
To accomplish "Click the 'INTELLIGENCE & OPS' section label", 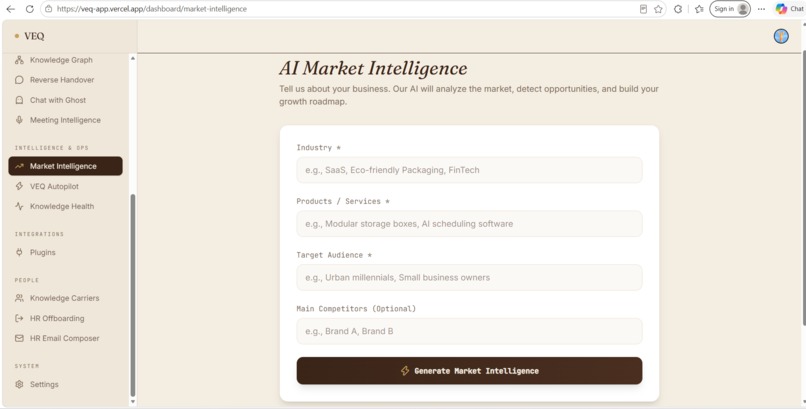I will [51, 148].
